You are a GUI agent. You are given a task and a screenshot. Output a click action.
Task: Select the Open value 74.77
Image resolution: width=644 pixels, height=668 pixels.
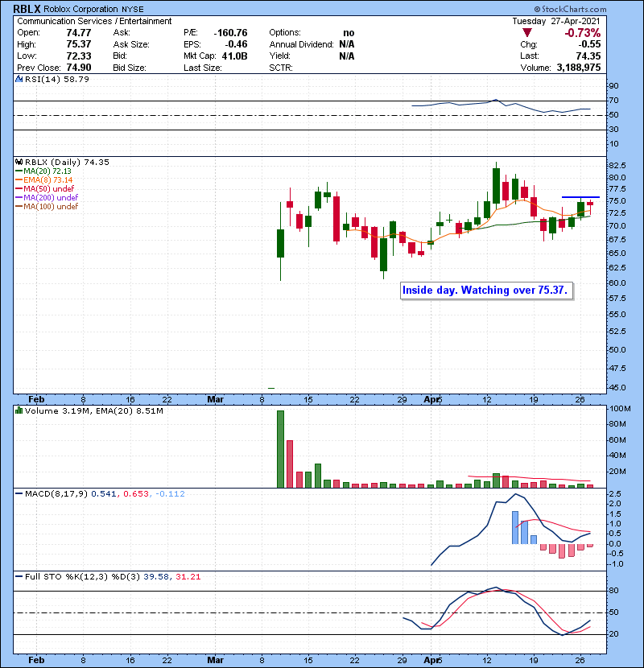(x=78, y=33)
